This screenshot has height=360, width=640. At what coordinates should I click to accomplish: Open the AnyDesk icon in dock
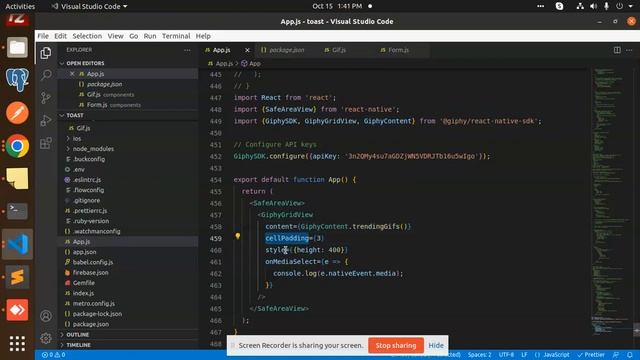pos(17,310)
